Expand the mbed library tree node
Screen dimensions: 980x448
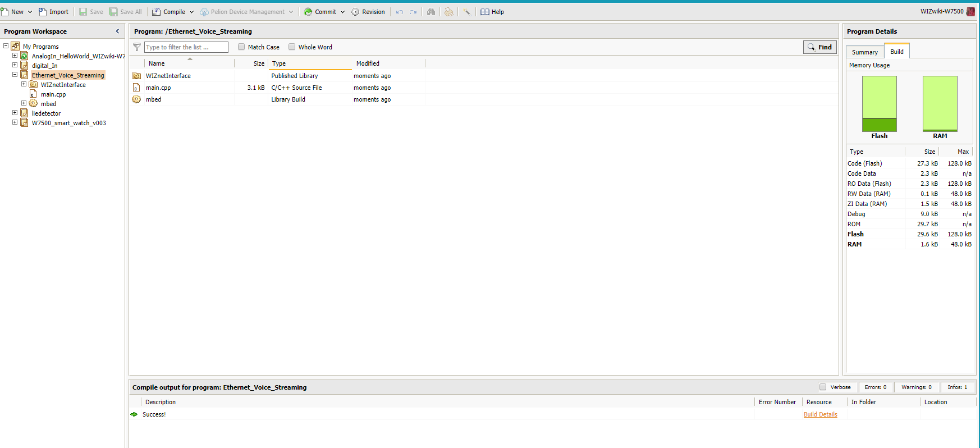pyautogui.click(x=24, y=103)
